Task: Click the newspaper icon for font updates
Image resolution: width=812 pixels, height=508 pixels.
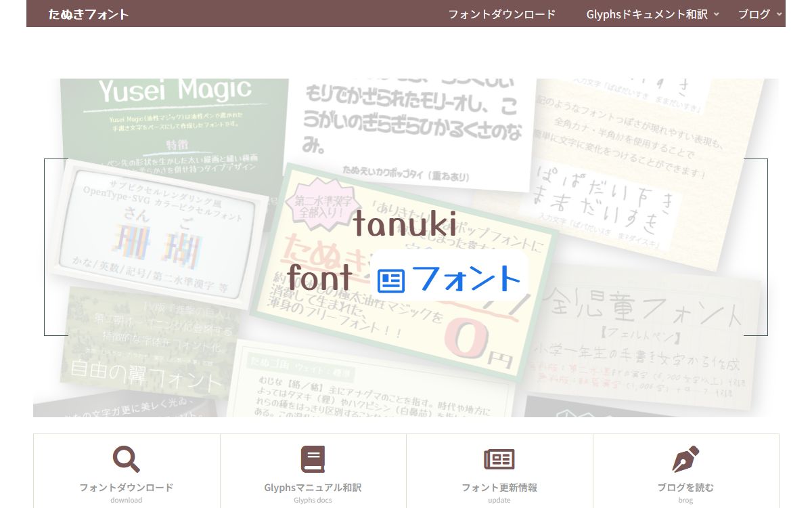Action: (x=499, y=459)
